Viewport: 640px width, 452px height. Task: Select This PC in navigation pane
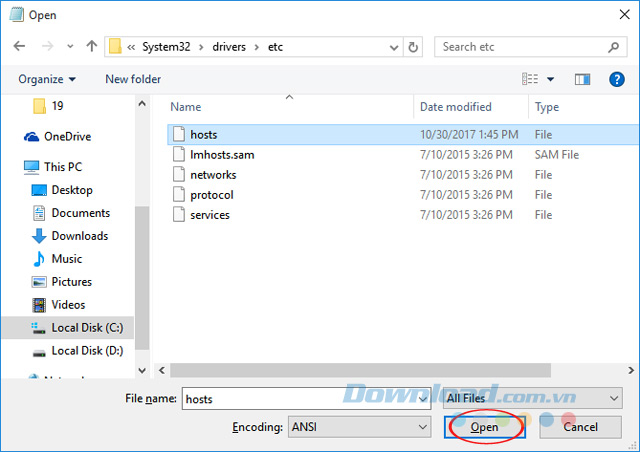53,167
